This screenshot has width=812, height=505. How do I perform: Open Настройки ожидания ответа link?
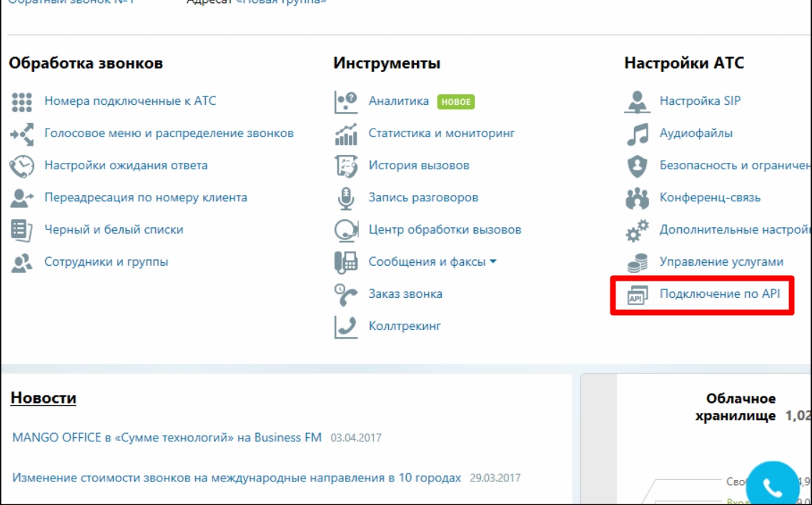[126, 166]
